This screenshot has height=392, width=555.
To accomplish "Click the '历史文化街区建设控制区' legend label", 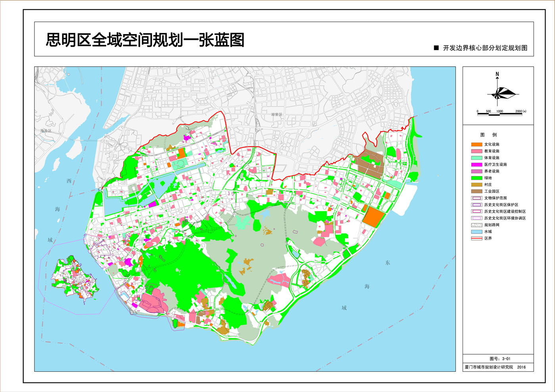I will (x=505, y=212).
